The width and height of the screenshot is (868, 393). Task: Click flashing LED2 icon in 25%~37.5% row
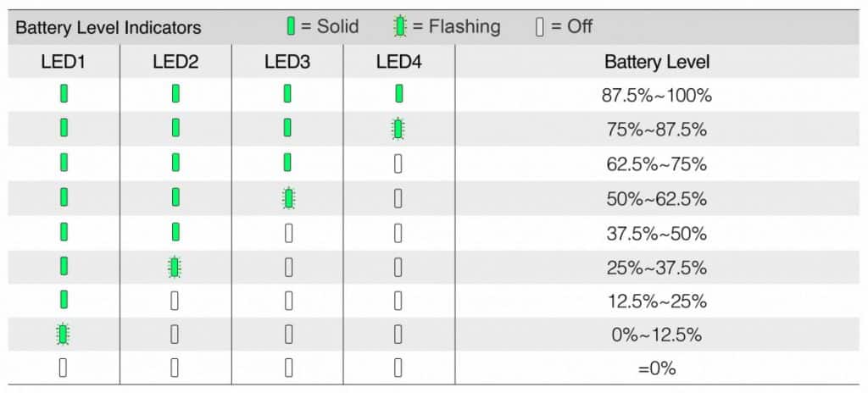(x=175, y=268)
